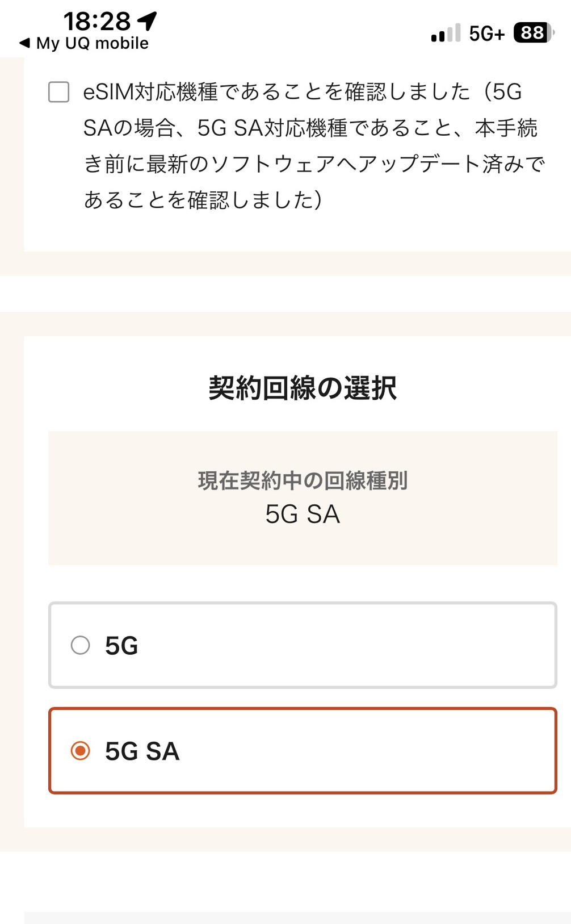Tap the ソフトウェアへアップデート済み text line
Screen dimensions: 571x924
[x=314, y=164]
